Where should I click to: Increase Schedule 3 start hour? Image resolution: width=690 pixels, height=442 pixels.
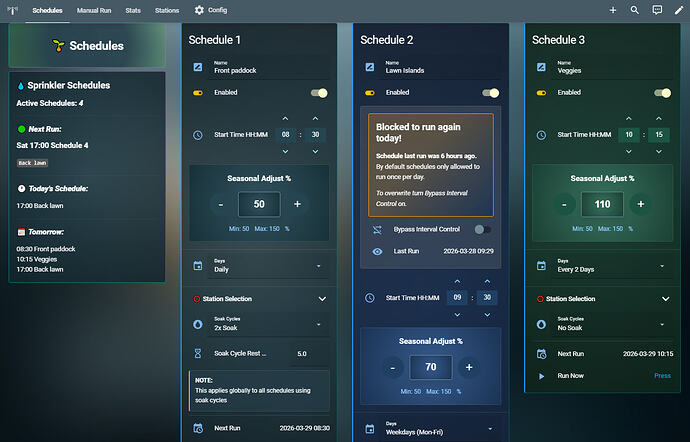[x=629, y=118]
